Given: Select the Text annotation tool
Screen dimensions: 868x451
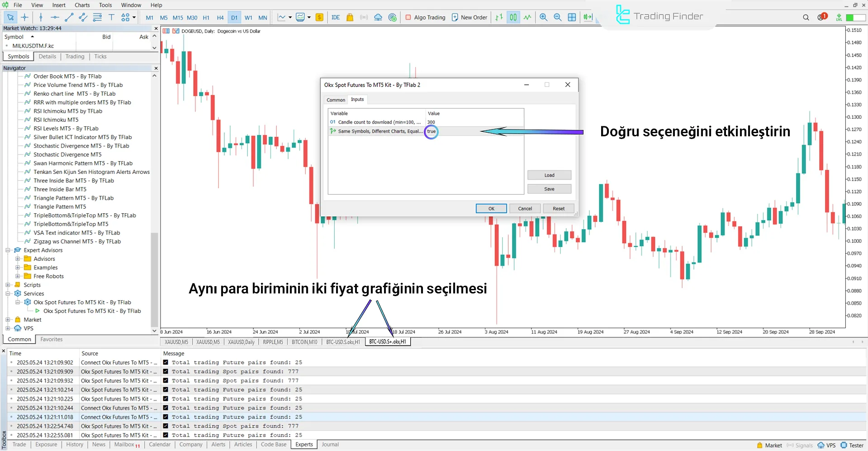Looking at the screenshot, I should point(111,17).
